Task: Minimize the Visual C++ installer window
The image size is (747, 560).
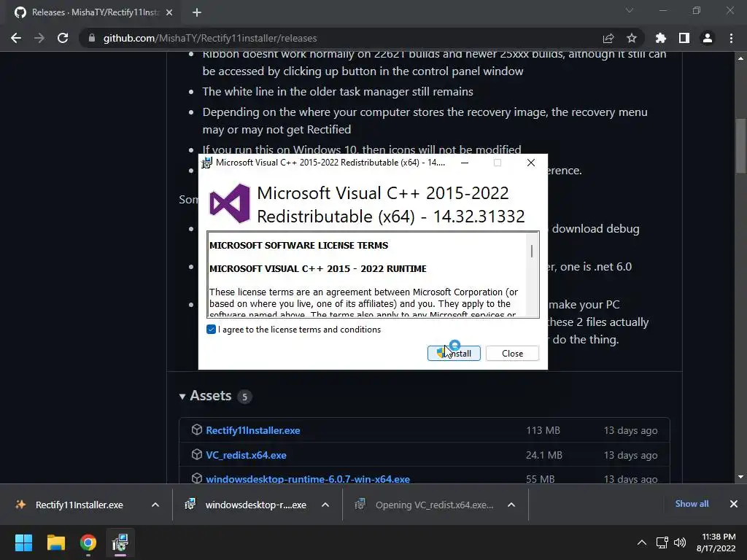Action: [465, 163]
